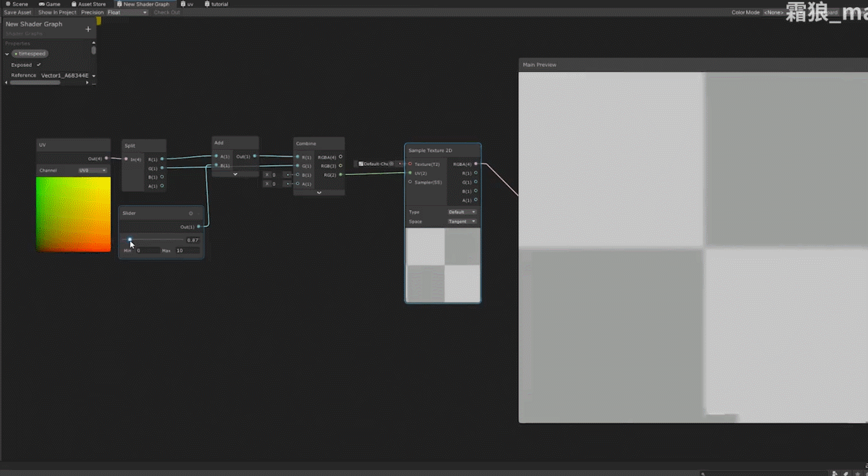The width and height of the screenshot is (868, 476).
Task: Click the Slider node slider handle
Action: (130, 240)
